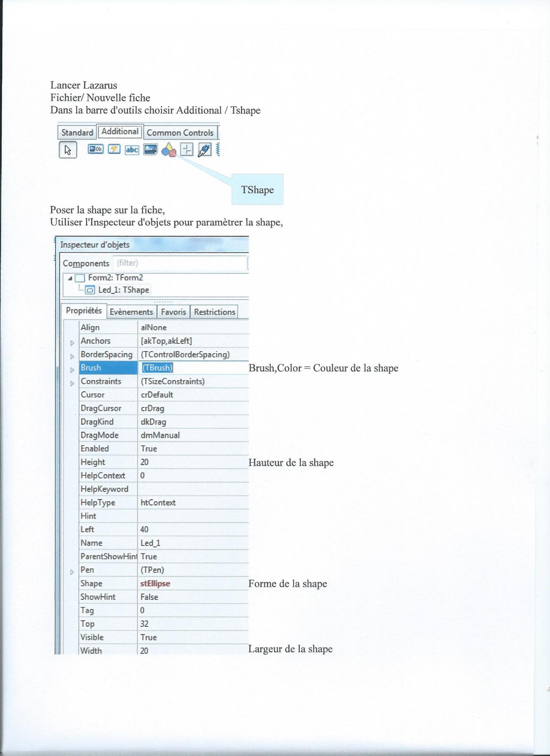The width and height of the screenshot is (550, 756).
Task: Select the Shape property name
Action: [91, 584]
